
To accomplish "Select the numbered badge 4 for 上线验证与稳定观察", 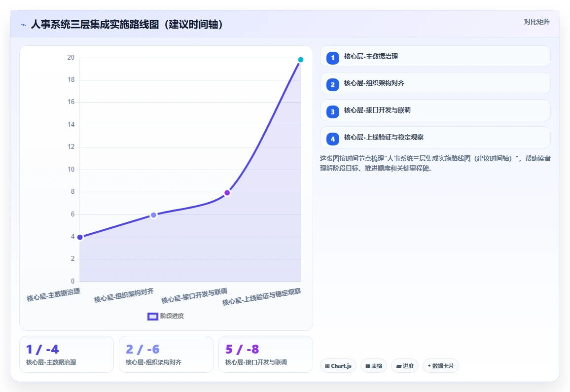I will coord(333,139).
